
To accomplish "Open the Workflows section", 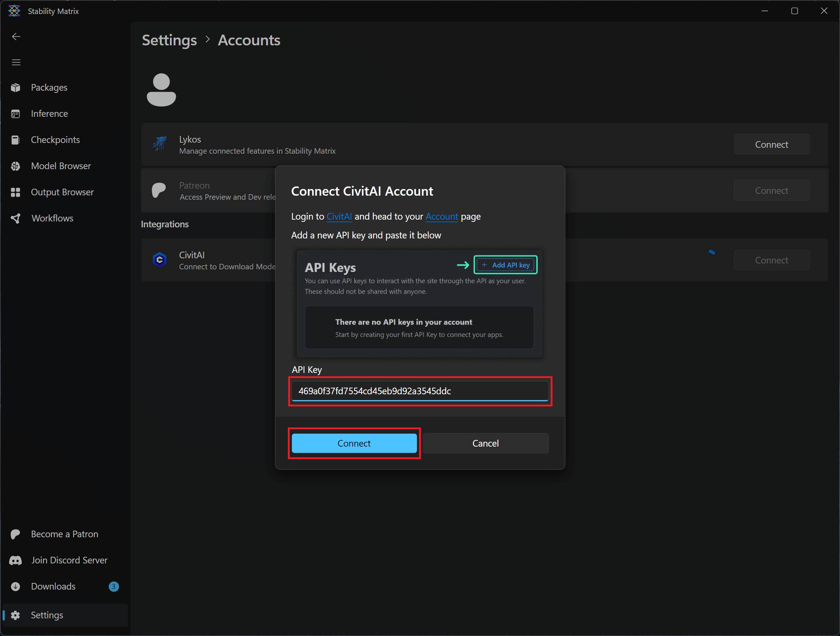I will pyautogui.click(x=52, y=218).
